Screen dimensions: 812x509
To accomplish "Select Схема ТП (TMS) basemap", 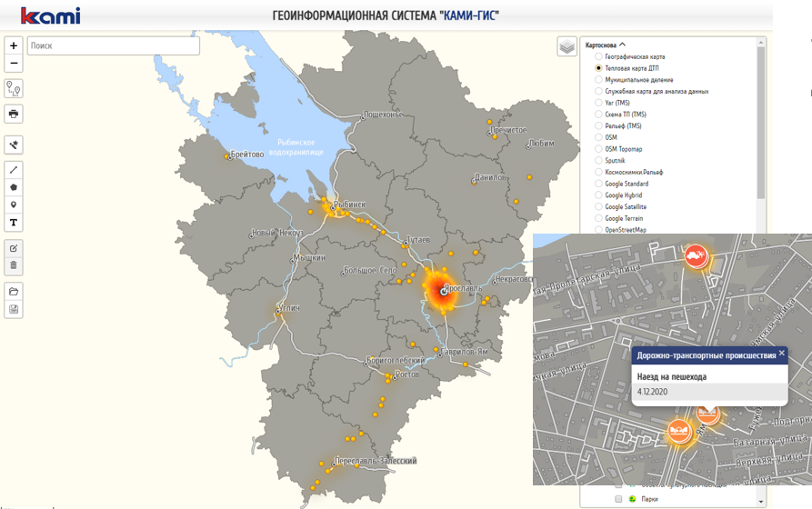I will [598, 114].
